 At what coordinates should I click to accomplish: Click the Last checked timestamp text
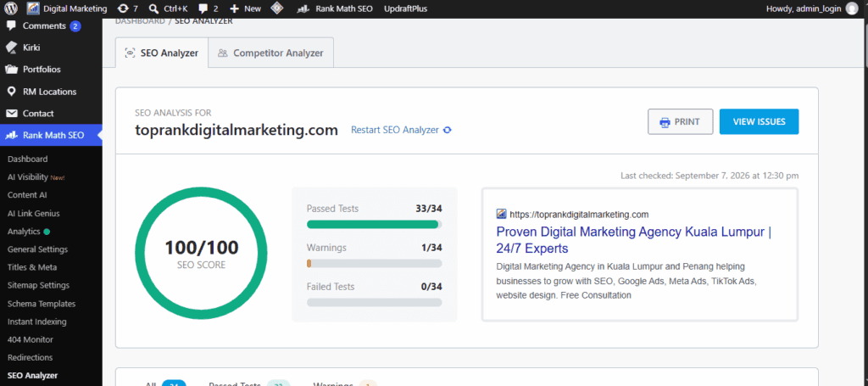tap(709, 176)
